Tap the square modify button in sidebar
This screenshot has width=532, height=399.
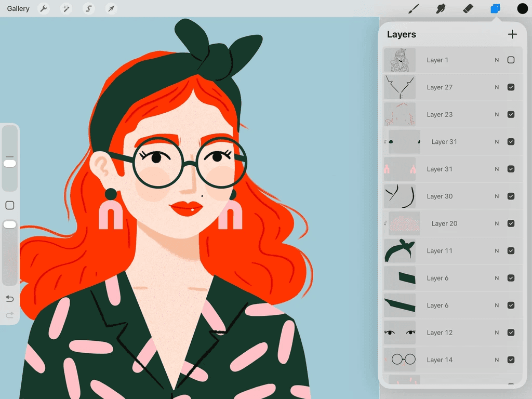point(10,205)
